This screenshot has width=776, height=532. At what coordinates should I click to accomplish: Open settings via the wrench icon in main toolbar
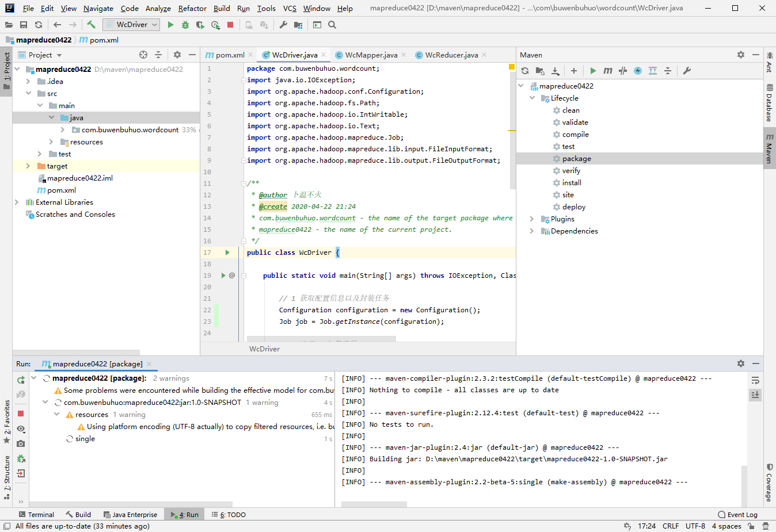(283, 25)
